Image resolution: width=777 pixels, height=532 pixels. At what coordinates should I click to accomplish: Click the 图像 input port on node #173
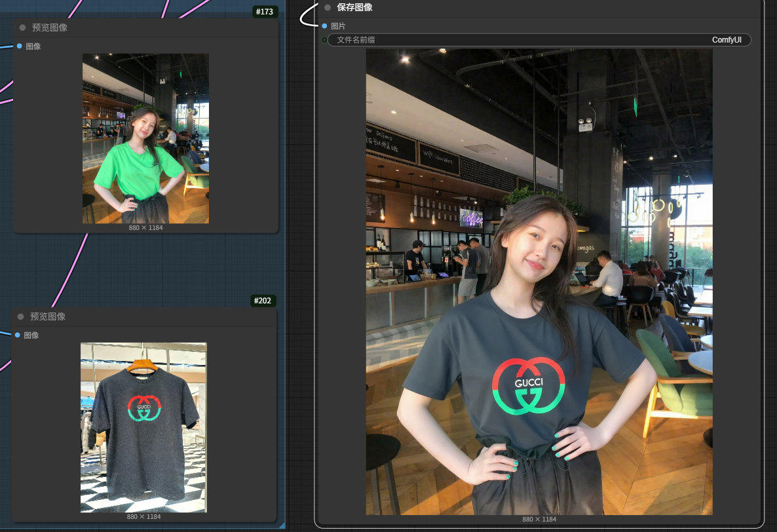[20, 46]
